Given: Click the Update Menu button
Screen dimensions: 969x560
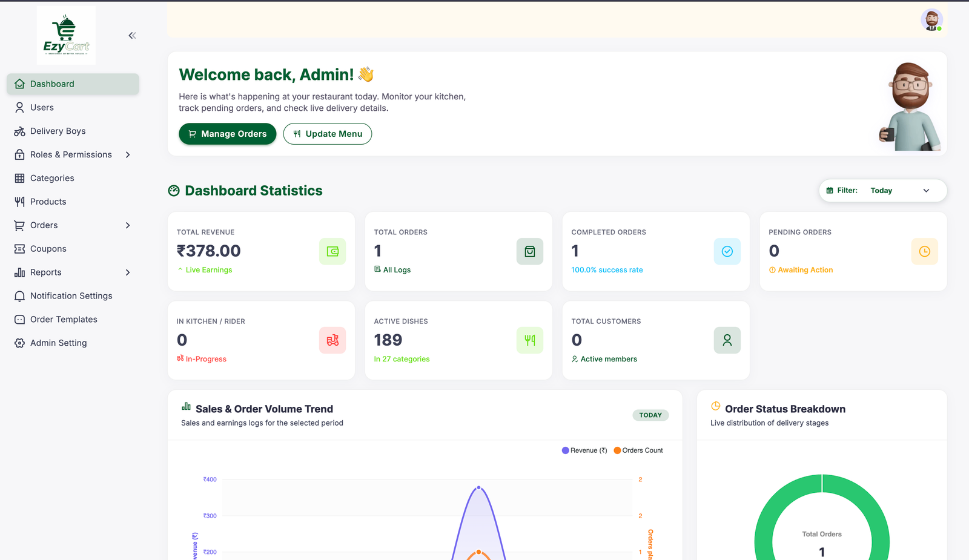Looking at the screenshot, I should coord(328,134).
